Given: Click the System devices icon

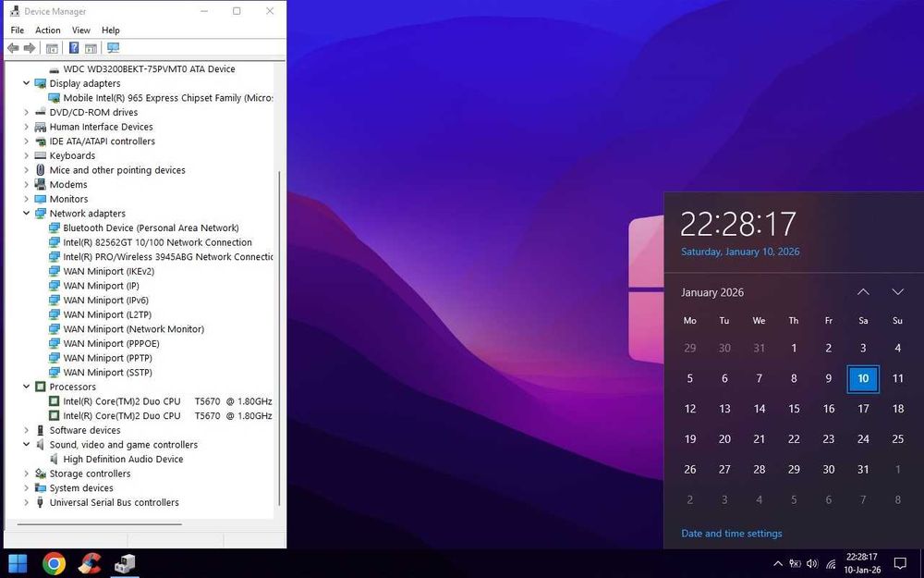Looking at the screenshot, I should coord(40,488).
